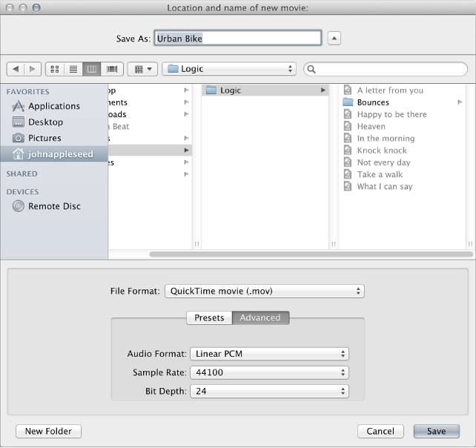476x448 pixels.
Task: Select Desktop in the sidebar
Action: click(54, 122)
